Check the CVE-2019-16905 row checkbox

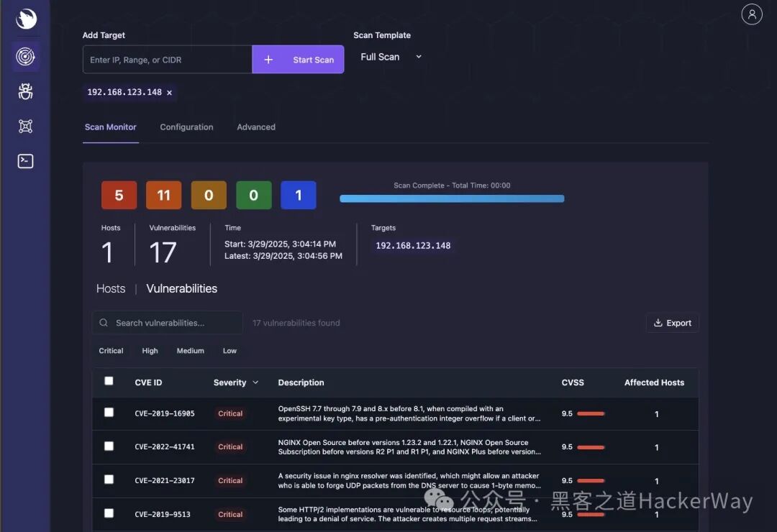[109, 413]
